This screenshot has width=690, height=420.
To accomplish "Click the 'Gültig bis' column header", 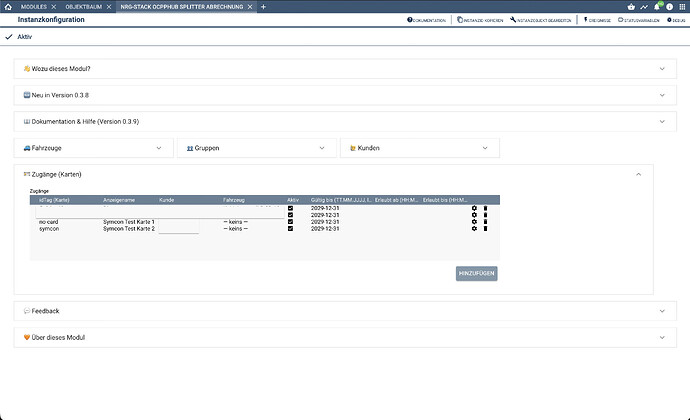I will pyautogui.click(x=341, y=200).
